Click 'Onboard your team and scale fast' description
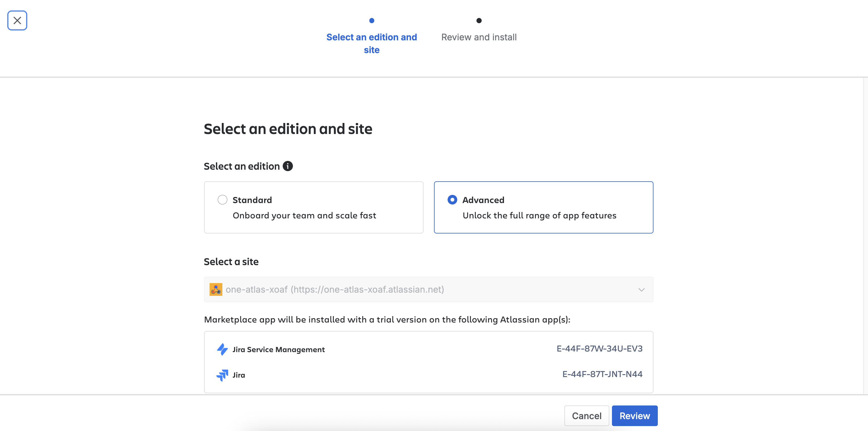 [304, 215]
